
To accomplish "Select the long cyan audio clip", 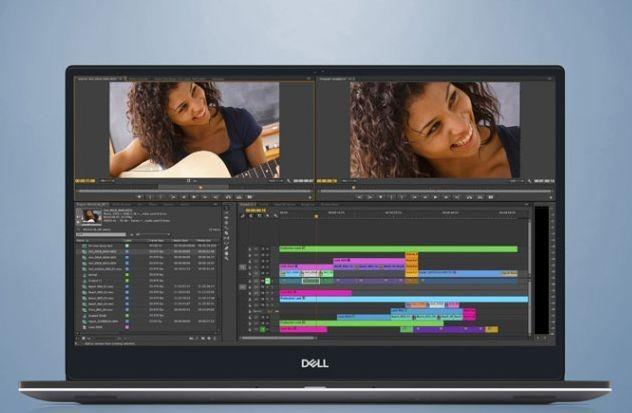I will [x=403, y=299].
